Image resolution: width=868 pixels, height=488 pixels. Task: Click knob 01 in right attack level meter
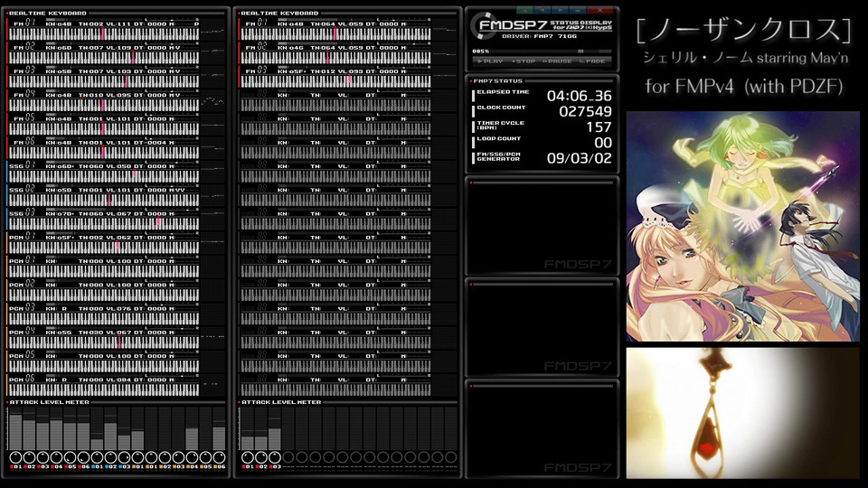tap(248, 457)
